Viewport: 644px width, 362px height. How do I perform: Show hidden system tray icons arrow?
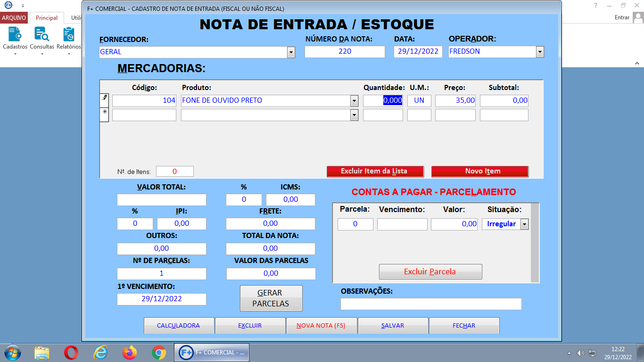tap(569, 353)
